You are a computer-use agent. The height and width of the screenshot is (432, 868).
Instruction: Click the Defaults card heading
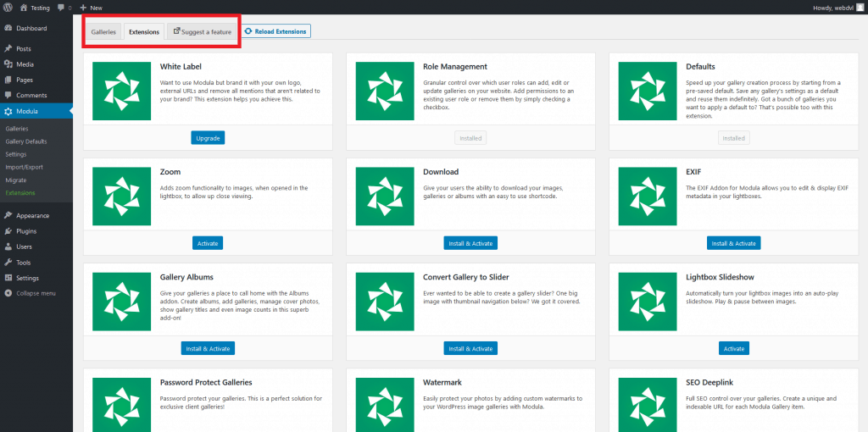pyautogui.click(x=700, y=66)
